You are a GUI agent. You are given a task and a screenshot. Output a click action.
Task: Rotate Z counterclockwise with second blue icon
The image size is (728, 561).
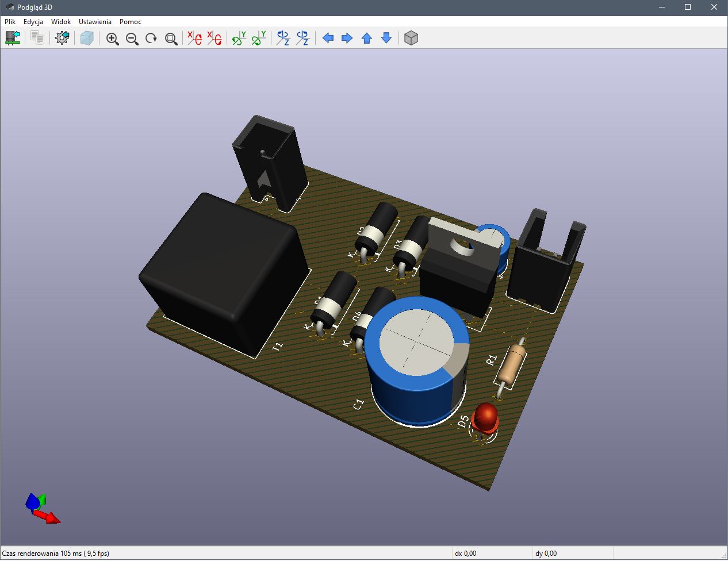coord(302,39)
